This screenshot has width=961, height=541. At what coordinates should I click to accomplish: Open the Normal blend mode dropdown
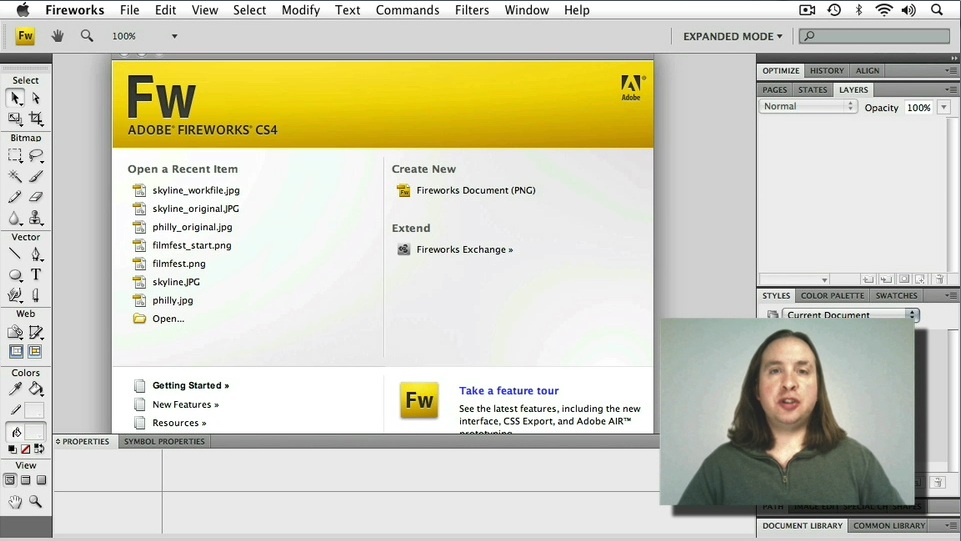[807, 107]
